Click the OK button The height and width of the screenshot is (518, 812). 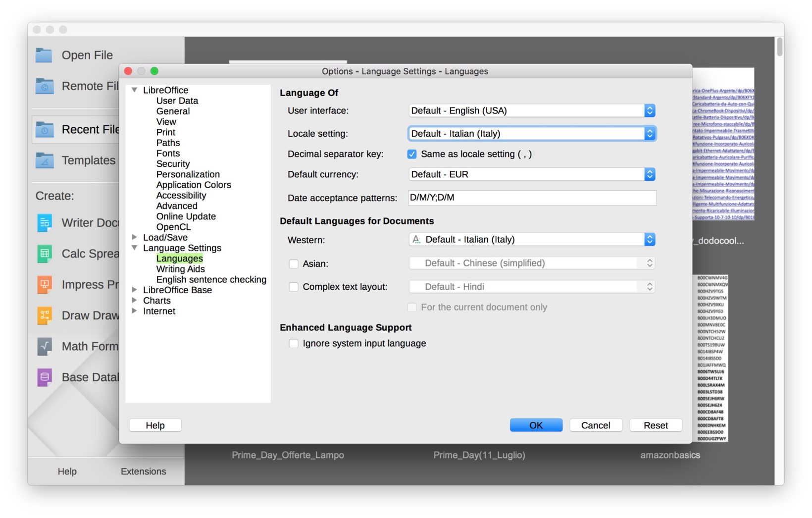(x=536, y=425)
